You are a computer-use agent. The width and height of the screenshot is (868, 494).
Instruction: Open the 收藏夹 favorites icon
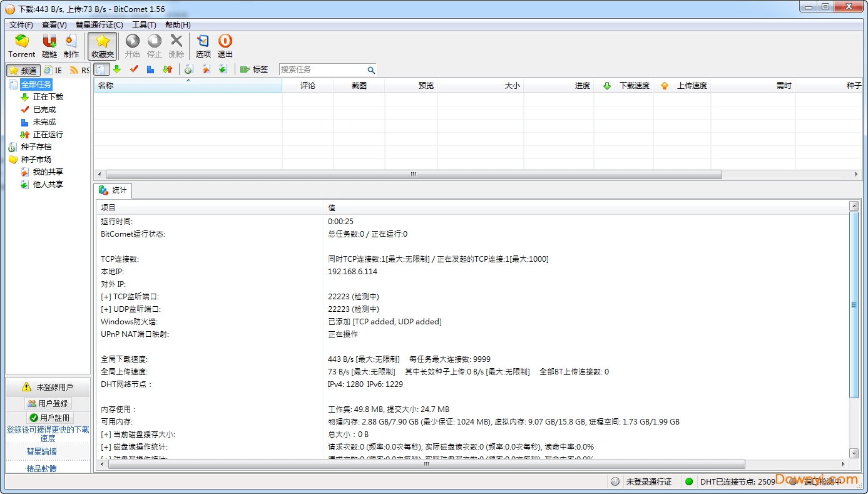coord(102,44)
